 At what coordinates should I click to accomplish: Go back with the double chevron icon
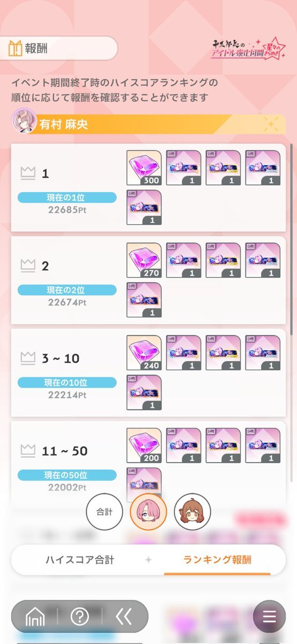124,617
